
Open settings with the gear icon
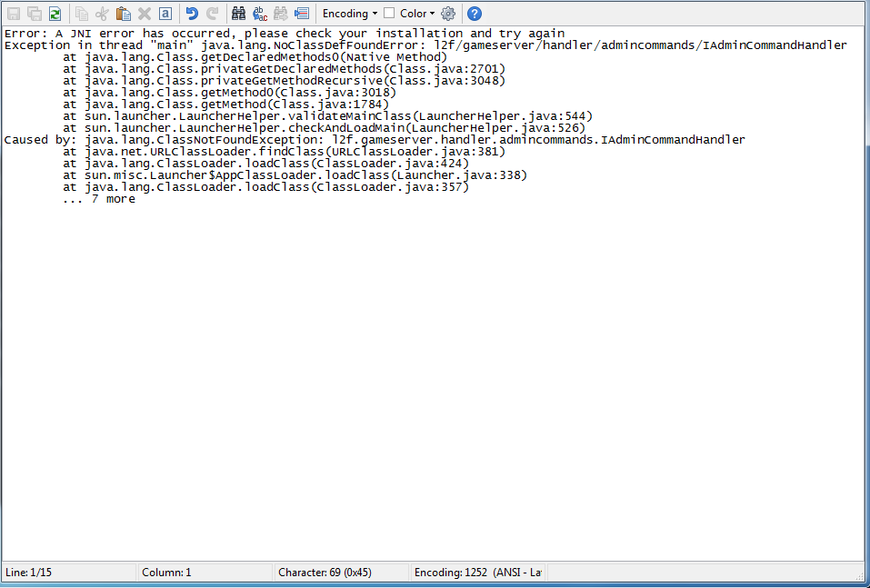click(x=448, y=14)
